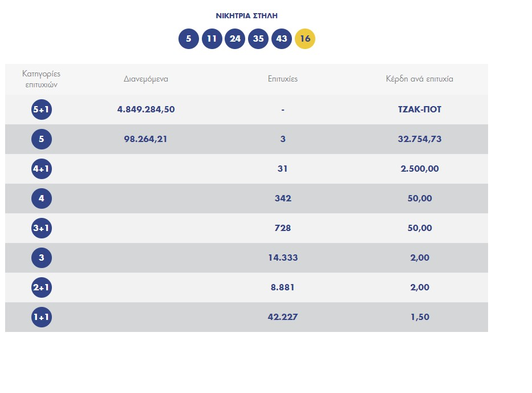
Task: Click the yellow bonus ball 16
Action: tap(305, 39)
